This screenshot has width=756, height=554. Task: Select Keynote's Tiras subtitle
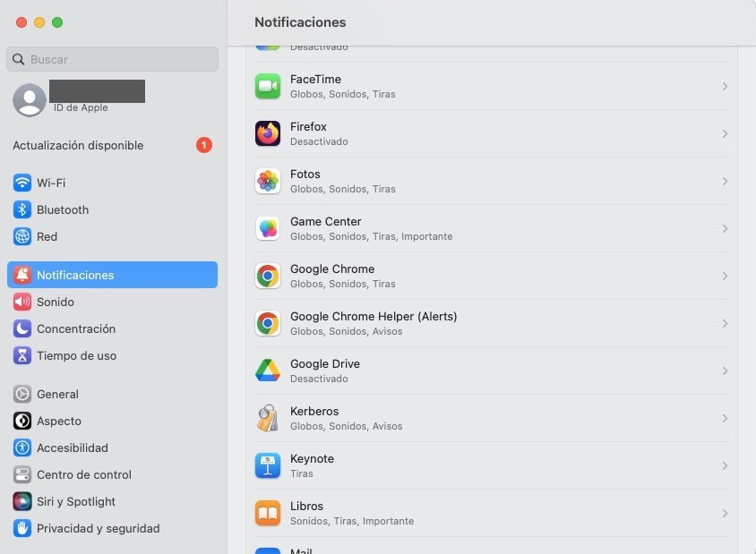301,473
